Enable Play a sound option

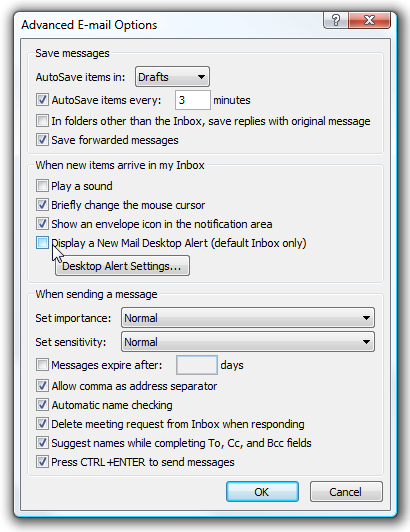tap(42, 186)
